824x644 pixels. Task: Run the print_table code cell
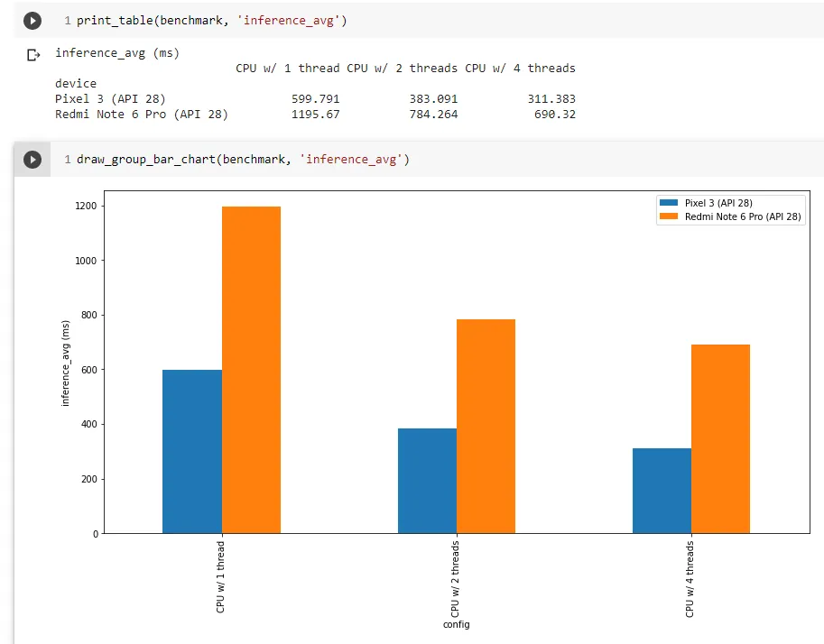click(x=32, y=21)
